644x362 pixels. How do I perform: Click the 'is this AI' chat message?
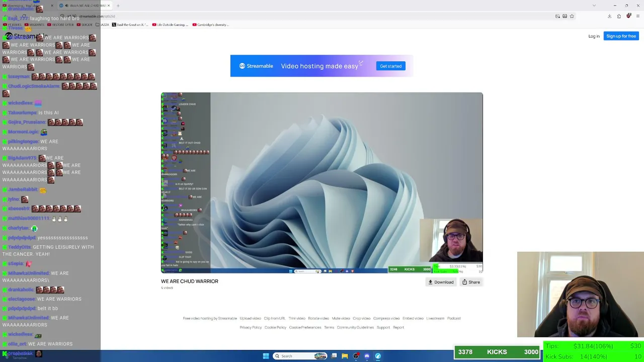point(49,113)
